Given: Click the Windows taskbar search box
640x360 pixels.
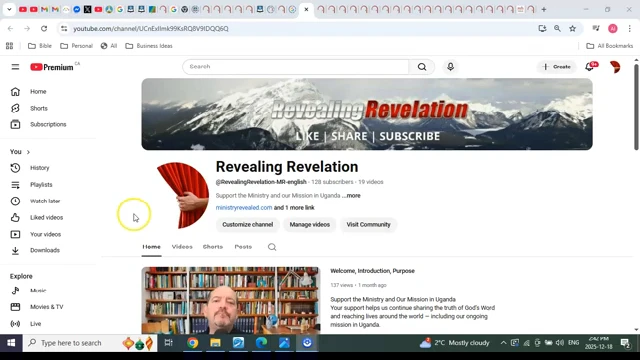Looking at the screenshot, I should (89, 343).
